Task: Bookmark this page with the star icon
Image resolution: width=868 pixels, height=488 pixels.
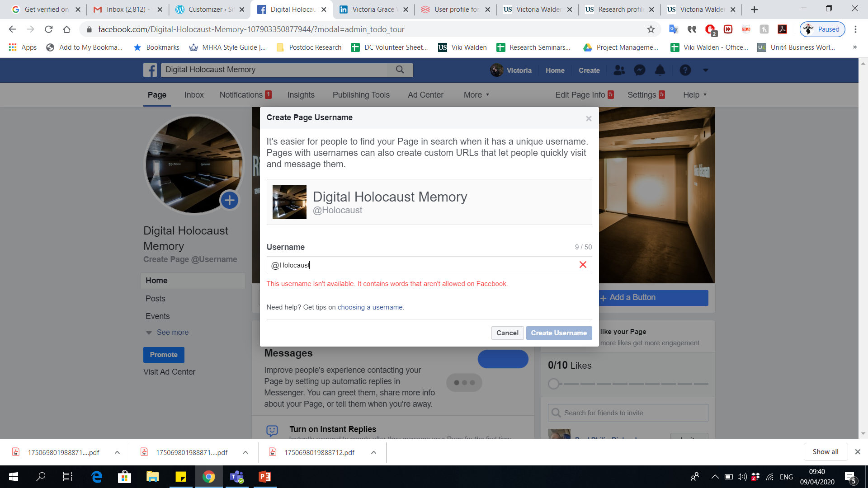Action: [651, 29]
